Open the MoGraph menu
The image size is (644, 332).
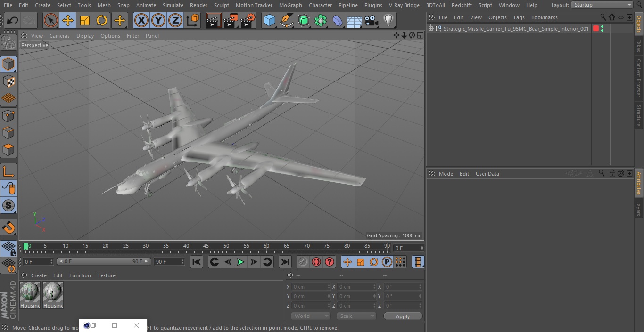tap(290, 5)
